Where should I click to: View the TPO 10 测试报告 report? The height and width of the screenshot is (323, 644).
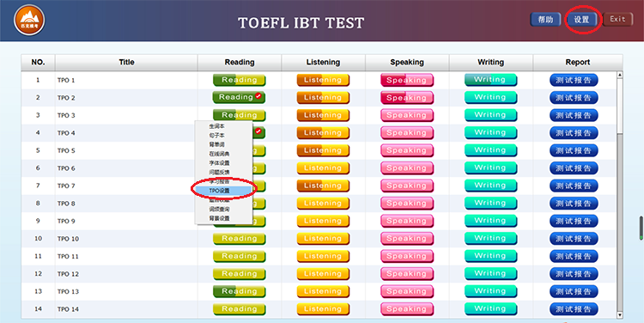pos(574,239)
